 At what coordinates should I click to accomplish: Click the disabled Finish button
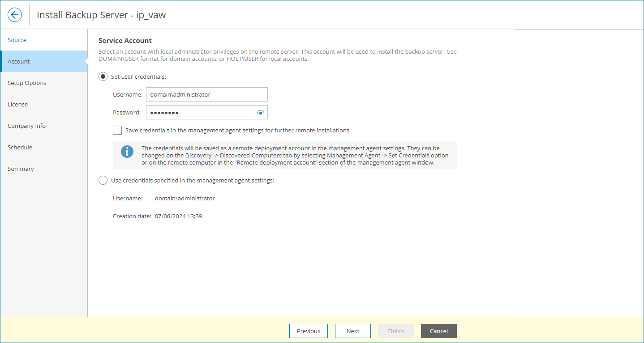coord(395,331)
